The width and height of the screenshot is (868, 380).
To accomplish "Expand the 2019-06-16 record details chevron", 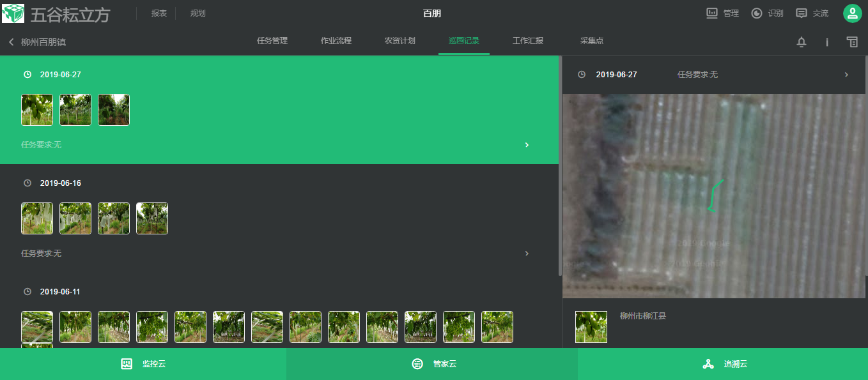I will coord(526,254).
